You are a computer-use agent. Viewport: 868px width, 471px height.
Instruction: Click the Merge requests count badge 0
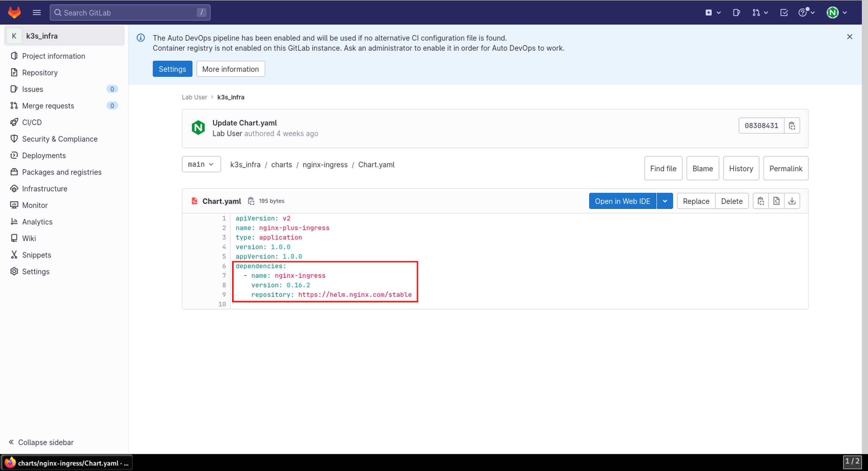112,106
